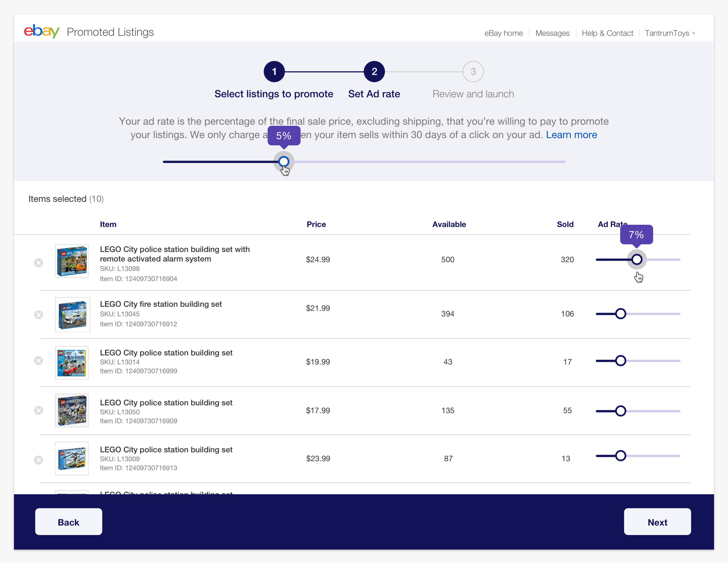Sort by the Item column header
Viewport: 728px width, 563px height.
[x=108, y=224]
